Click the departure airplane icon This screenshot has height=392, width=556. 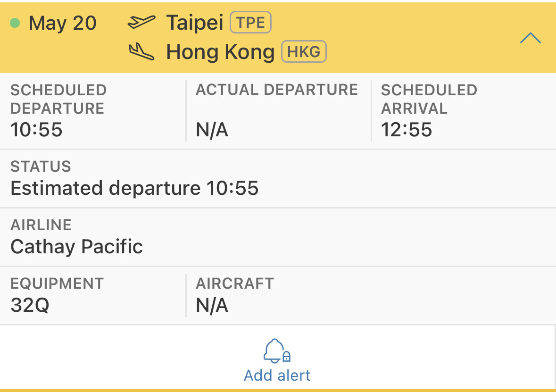point(141,22)
